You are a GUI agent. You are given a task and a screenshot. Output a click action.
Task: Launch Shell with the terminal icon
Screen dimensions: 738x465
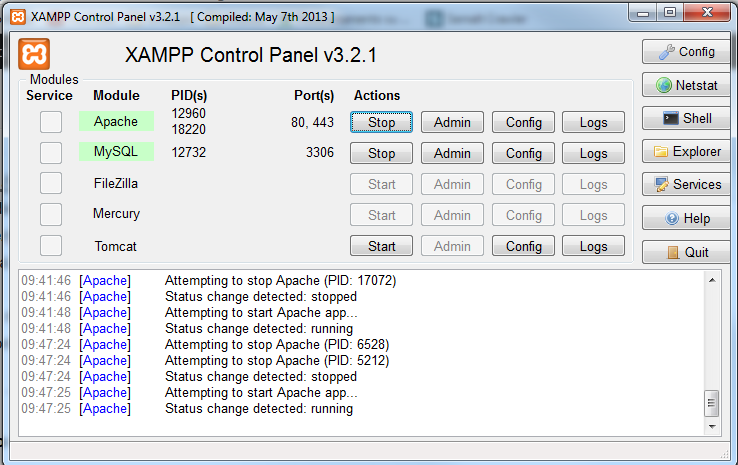[686, 118]
